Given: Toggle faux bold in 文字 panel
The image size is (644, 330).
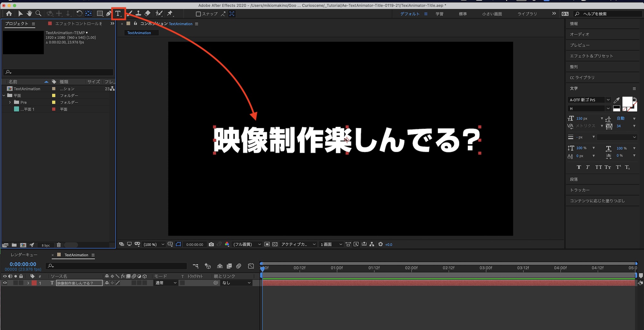Looking at the screenshot, I should [579, 167].
